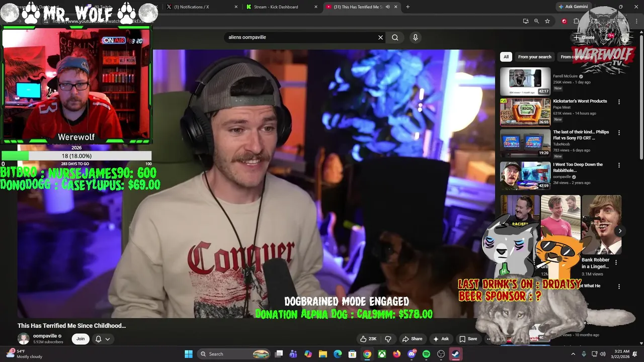Click the tray microphone icon
The width and height of the screenshot is (644, 362).
pos(584,354)
